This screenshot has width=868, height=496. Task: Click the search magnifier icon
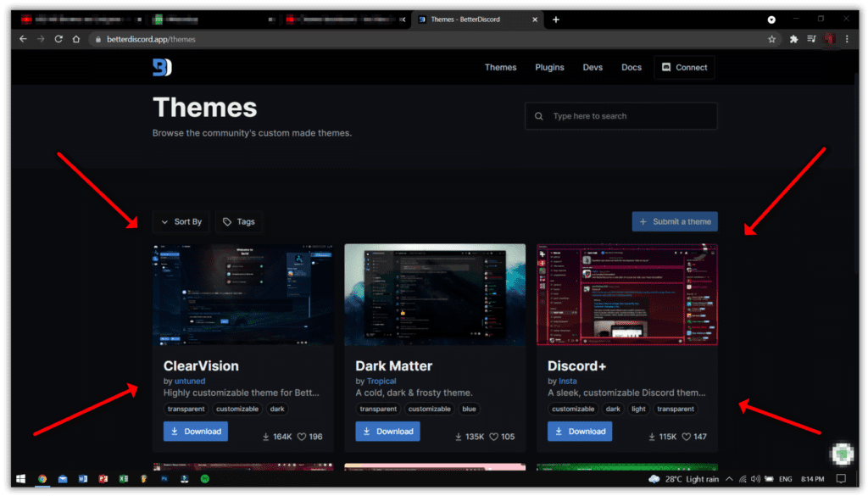(x=538, y=116)
